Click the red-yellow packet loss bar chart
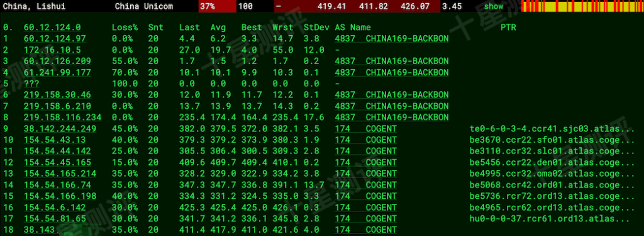Image resolution: width=644 pixels, height=236 pixels. pos(582,6)
